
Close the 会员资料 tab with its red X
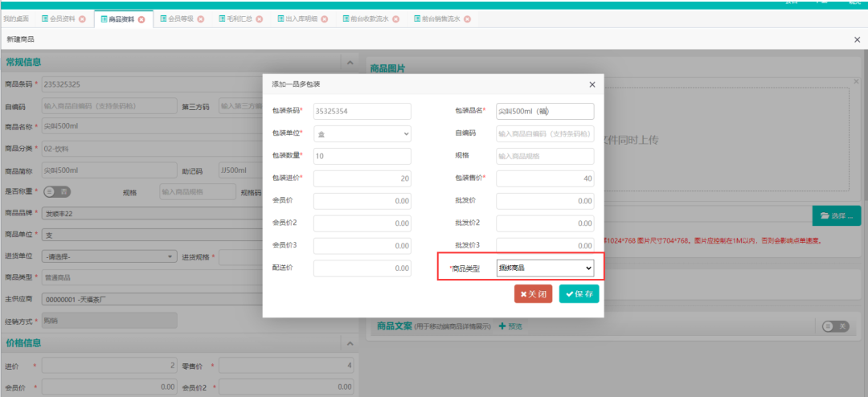coord(82,19)
